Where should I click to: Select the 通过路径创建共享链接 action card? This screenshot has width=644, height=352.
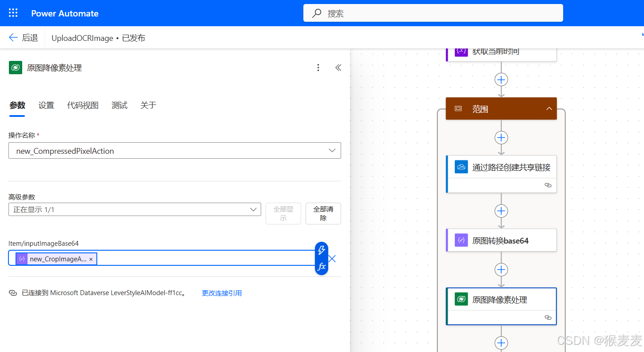501,174
